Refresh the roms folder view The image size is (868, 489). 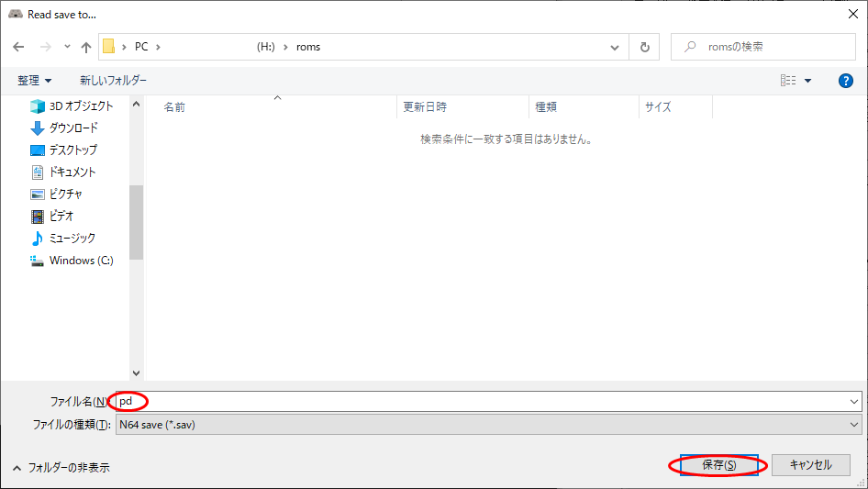click(644, 47)
